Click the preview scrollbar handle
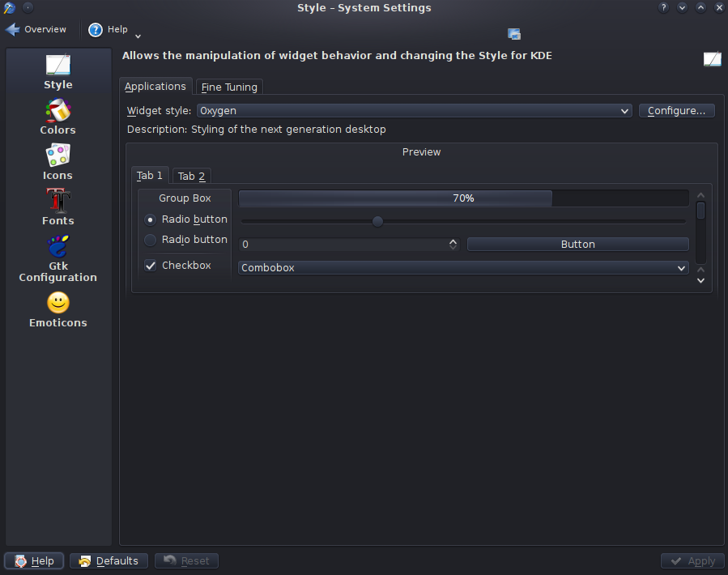Screen dimensions: 728x575 701,211
